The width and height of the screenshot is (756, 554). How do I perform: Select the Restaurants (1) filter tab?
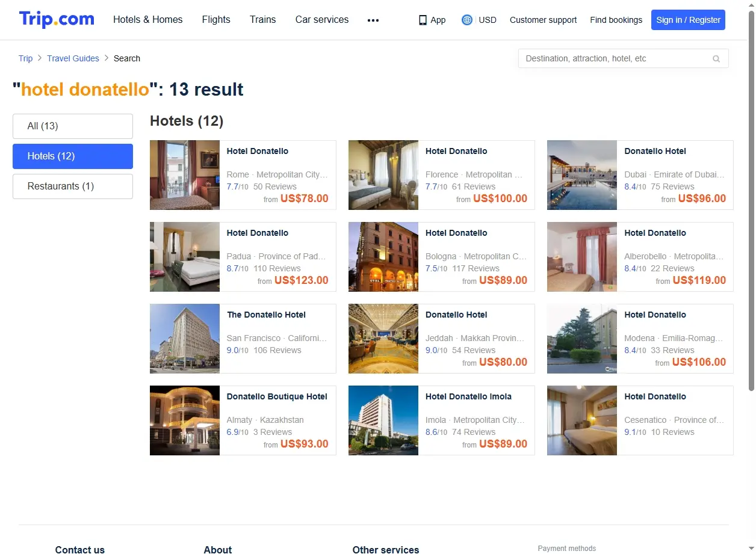coord(73,186)
